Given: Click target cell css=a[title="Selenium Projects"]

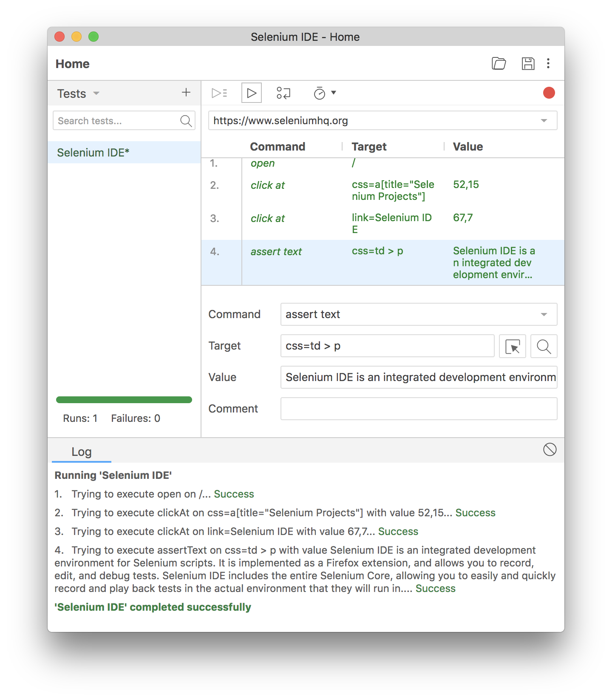Looking at the screenshot, I should tap(393, 191).
